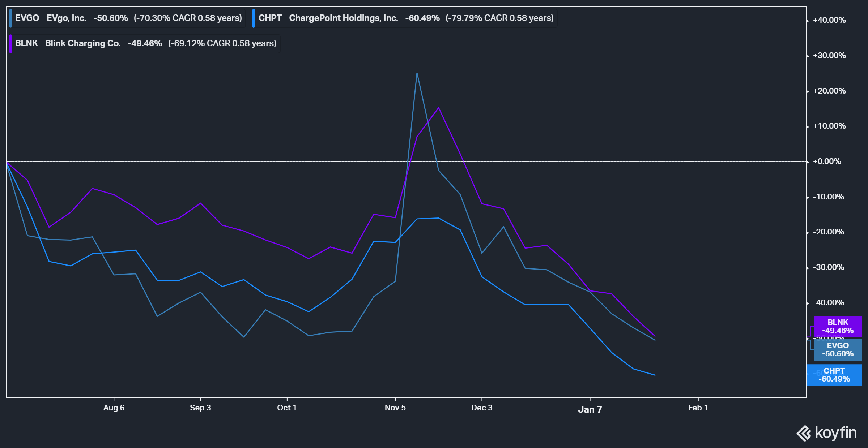Click the CHPT bright-blue legend color bar
868x448 pixels.
click(x=253, y=18)
